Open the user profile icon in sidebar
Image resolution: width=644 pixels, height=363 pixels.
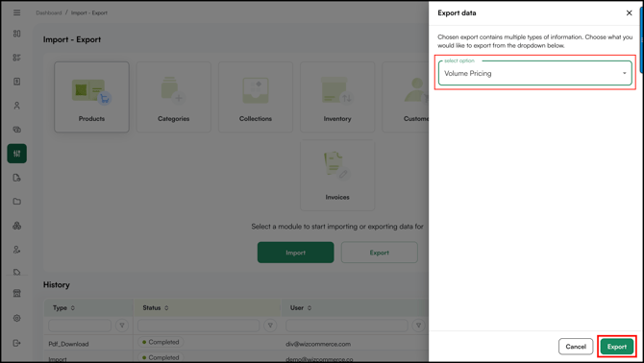[17, 106]
